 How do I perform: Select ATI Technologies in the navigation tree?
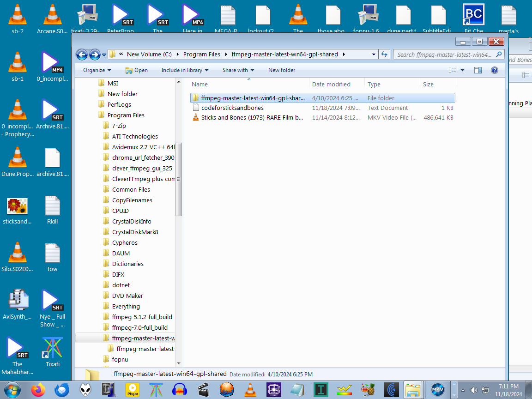pos(135,136)
